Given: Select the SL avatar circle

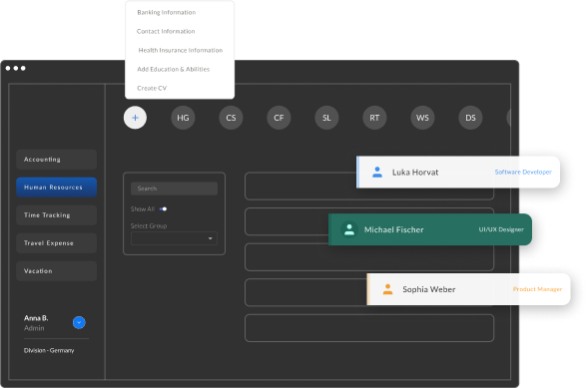Looking at the screenshot, I should [326, 118].
